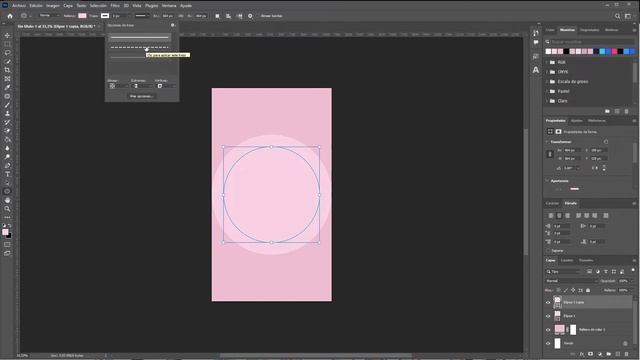Viewport: 640px width, 360px height.
Task: Select the Brush tool
Action: [x=7, y=105]
